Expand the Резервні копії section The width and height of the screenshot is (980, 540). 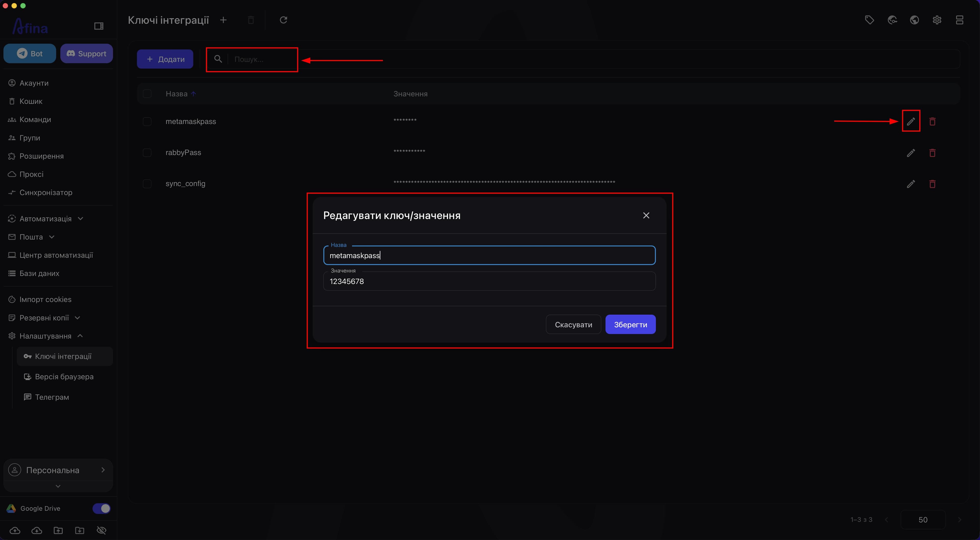(x=44, y=318)
